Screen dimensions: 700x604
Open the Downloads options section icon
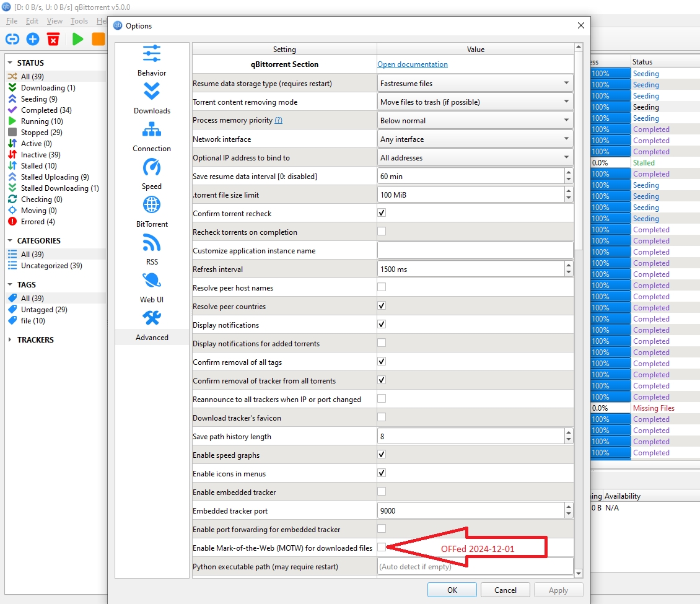pyautogui.click(x=152, y=92)
